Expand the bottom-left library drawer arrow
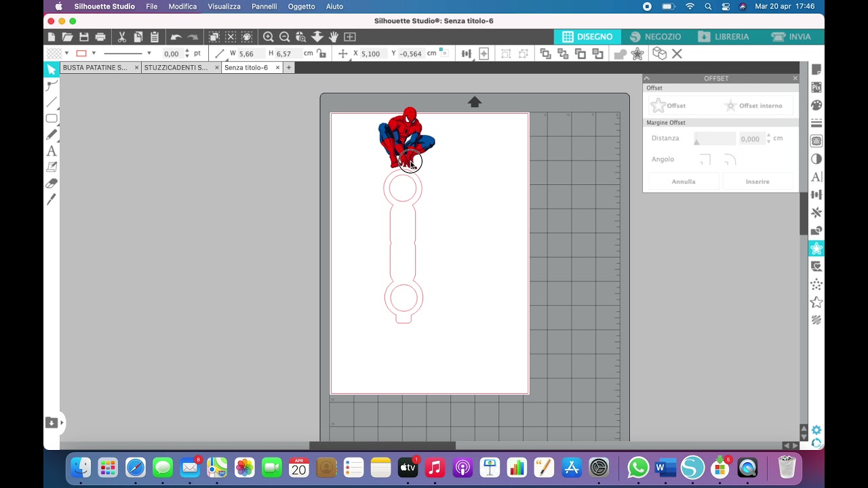 [x=62, y=422]
